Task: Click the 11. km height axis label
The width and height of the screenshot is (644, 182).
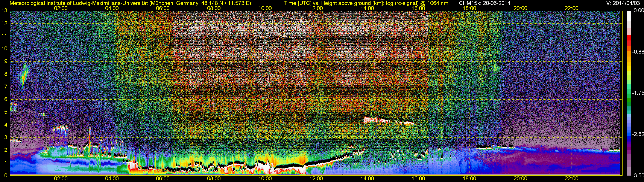Action: (x=5, y=36)
